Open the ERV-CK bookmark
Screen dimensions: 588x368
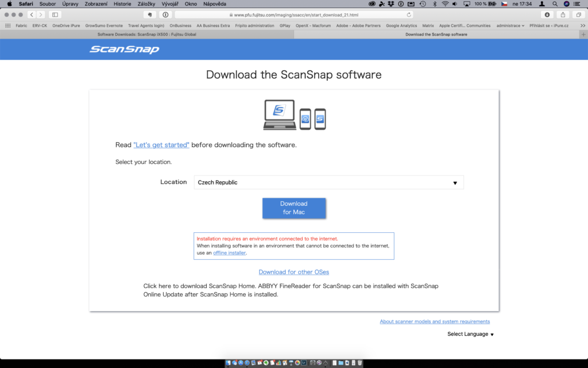pyautogui.click(x=40, y=25)
